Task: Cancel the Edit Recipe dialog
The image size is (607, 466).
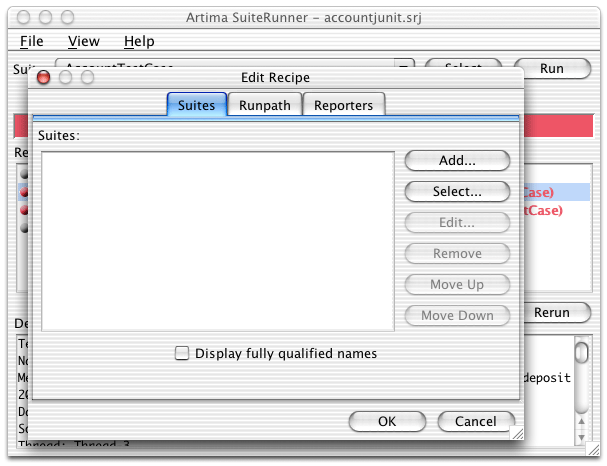Action: pyautogui.click(x=476, y=421)
